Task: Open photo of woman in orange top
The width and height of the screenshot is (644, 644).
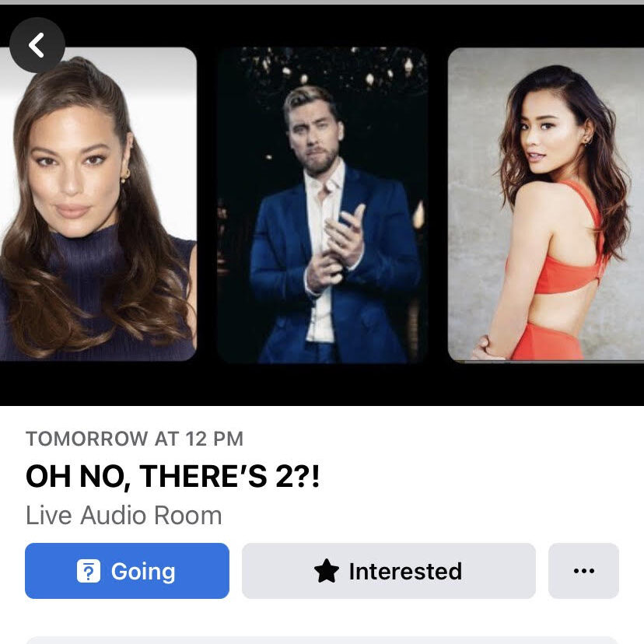Action: (546, 204)
